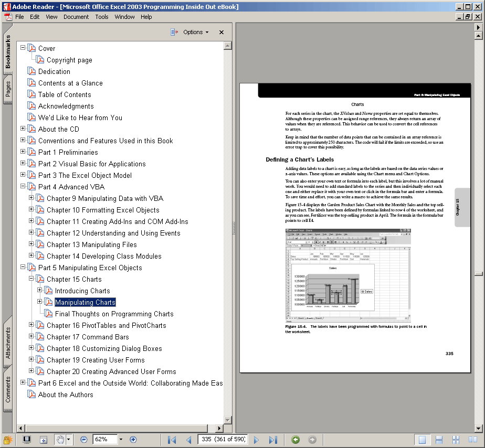Click the document vertical scrollbar thumb
The image size is (485, 448).
(x=479, y=274)
